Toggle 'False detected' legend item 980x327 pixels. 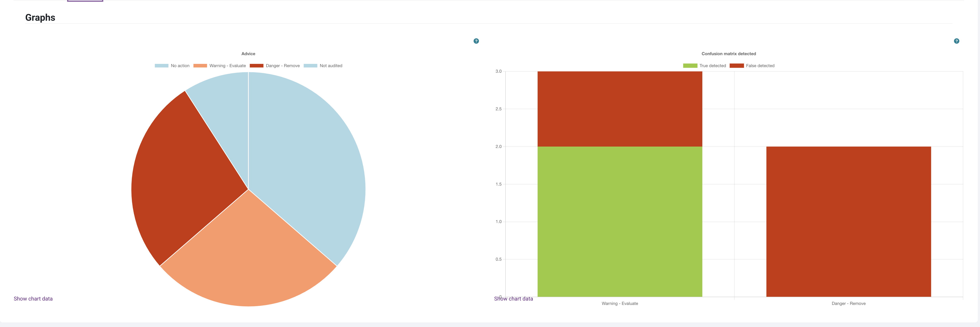pos(752,66)
